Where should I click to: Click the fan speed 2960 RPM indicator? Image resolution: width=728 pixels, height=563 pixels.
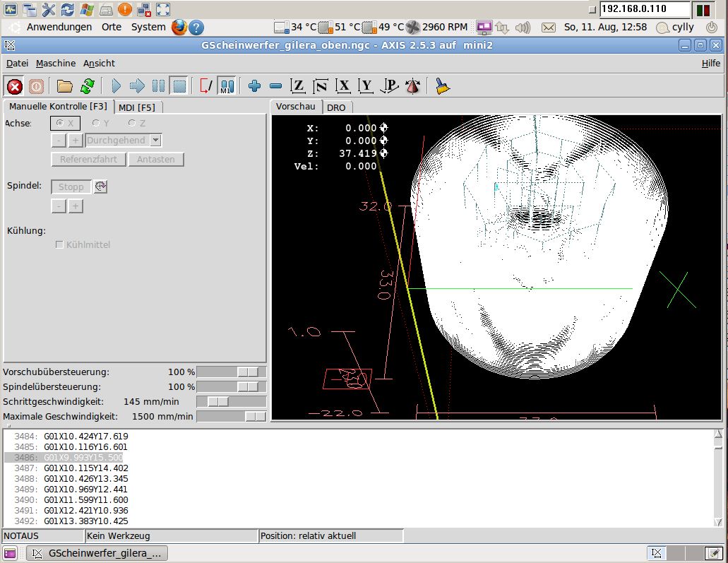point(436,28)
